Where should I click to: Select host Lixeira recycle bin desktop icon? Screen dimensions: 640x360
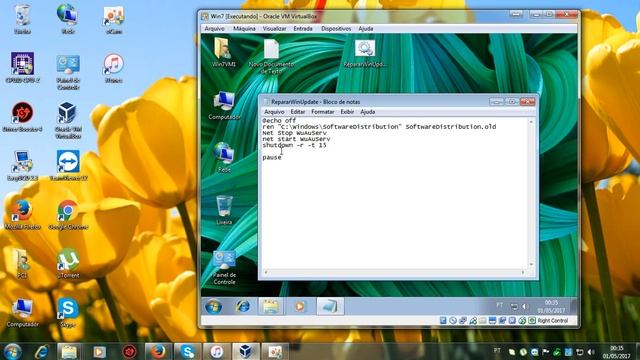(x=22, y=19)
